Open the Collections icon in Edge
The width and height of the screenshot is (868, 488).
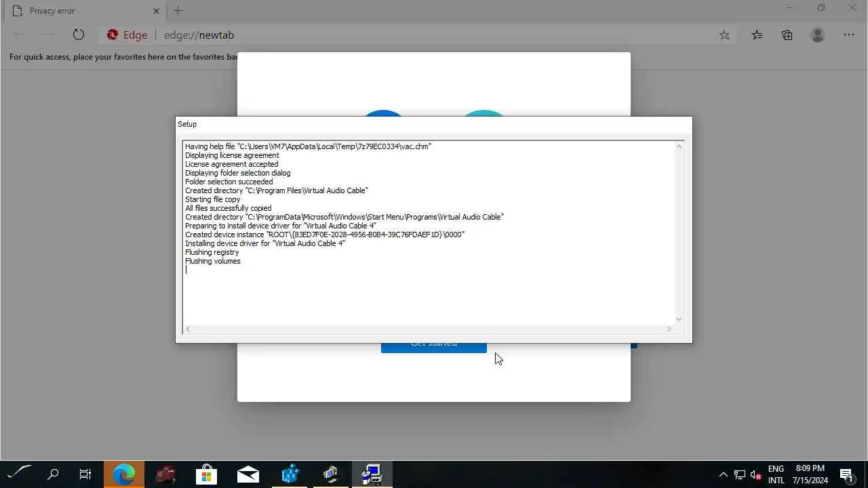tap(787, 35)
